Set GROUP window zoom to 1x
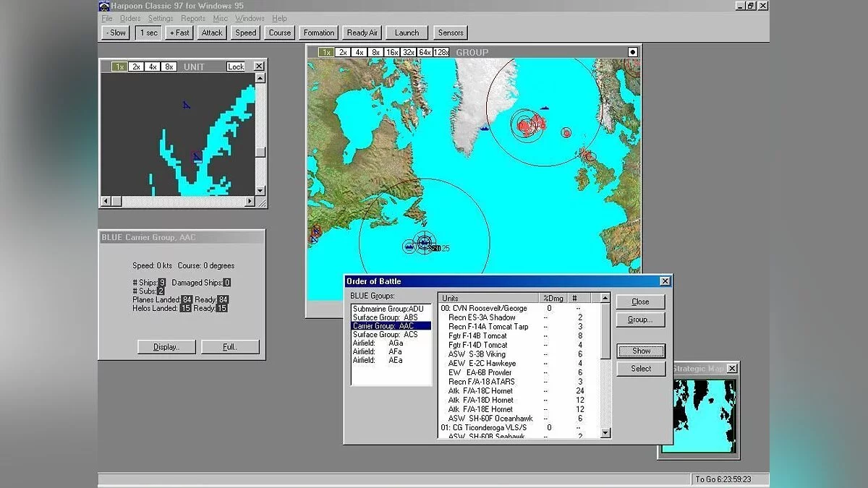This screenshot has width=868, height=488. click(x=327, y=52)
